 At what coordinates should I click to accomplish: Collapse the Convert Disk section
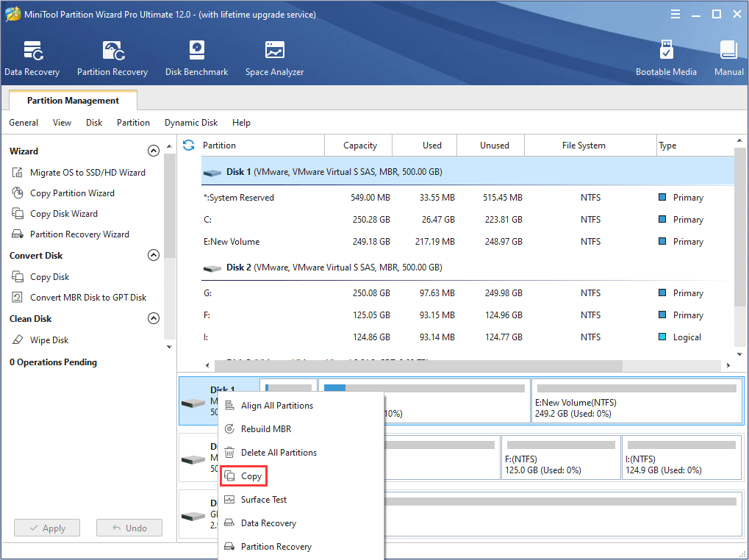(x=154, y=255)
